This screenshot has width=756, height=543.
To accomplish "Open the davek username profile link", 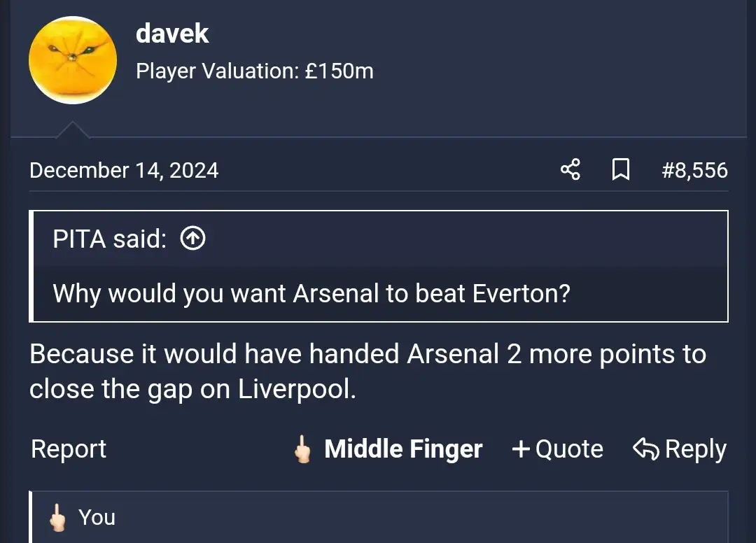I will coord(172,34).
